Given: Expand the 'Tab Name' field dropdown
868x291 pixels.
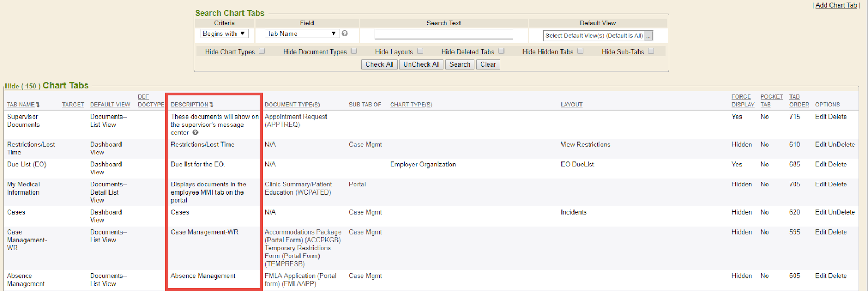Looking at the screenshot, I should pos(302,34).
